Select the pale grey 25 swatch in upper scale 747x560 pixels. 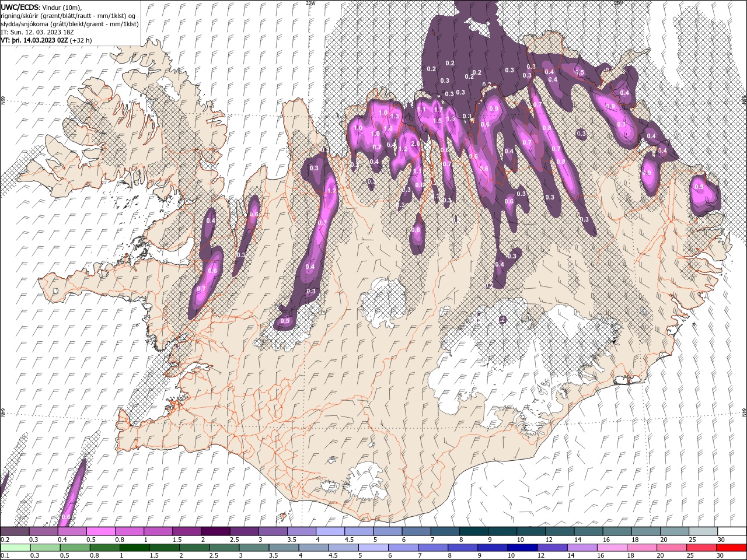tap(703, 531)
